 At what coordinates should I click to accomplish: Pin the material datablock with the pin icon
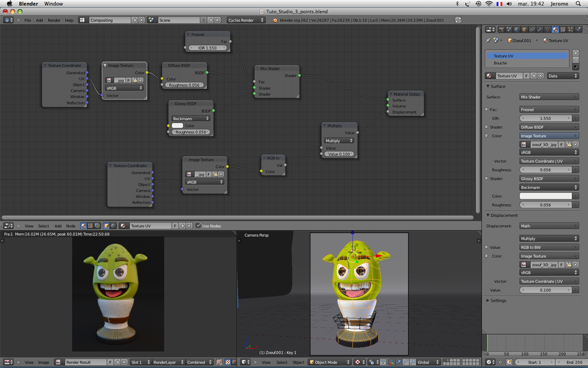point(487,40)
